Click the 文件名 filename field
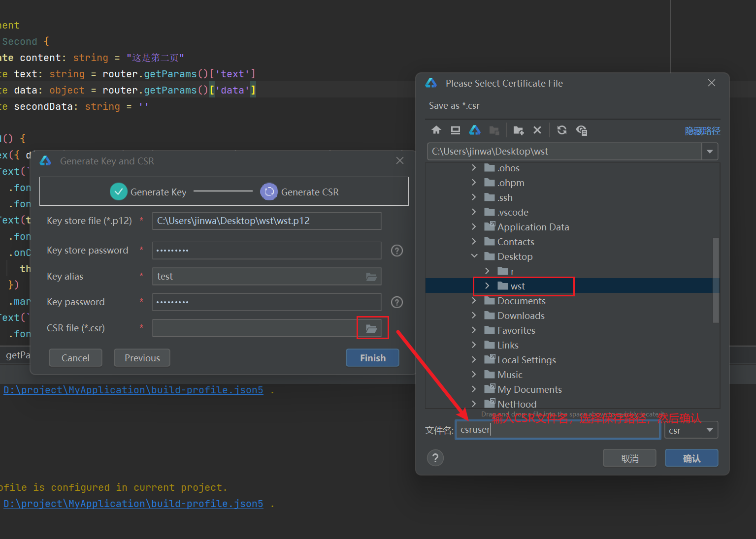The image size is (756, 539). [558, 430]
